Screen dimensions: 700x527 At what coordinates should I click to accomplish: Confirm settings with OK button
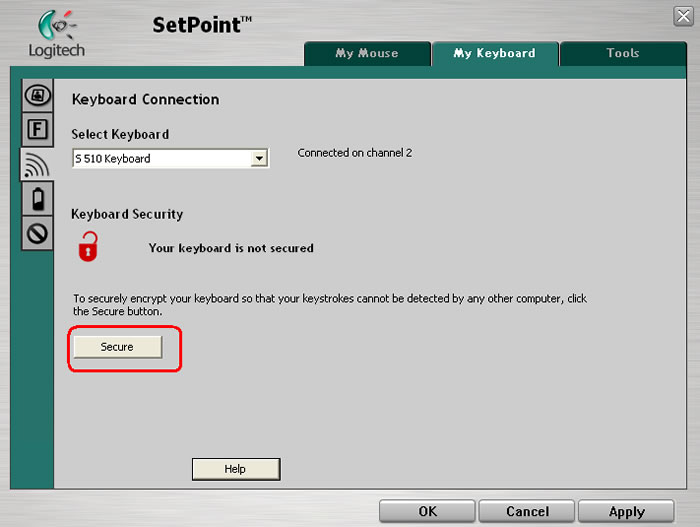[427, 511]
